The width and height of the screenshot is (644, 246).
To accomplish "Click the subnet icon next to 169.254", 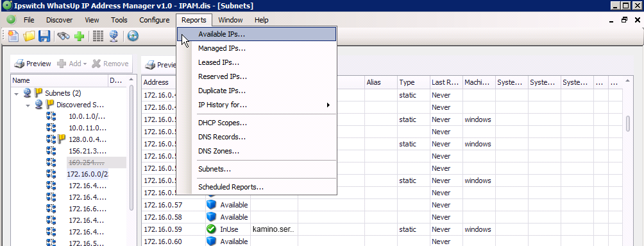I will coord(51,162).
